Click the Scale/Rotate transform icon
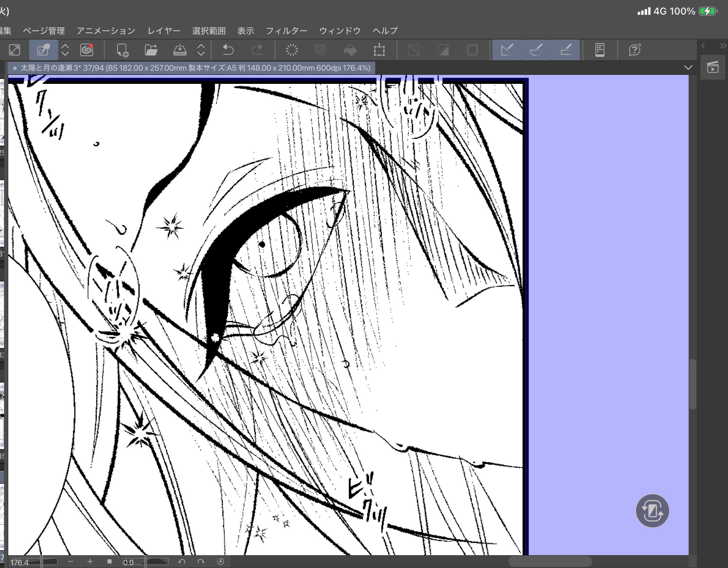Screen dimensions: 728x568 click(x=379, y=50)
